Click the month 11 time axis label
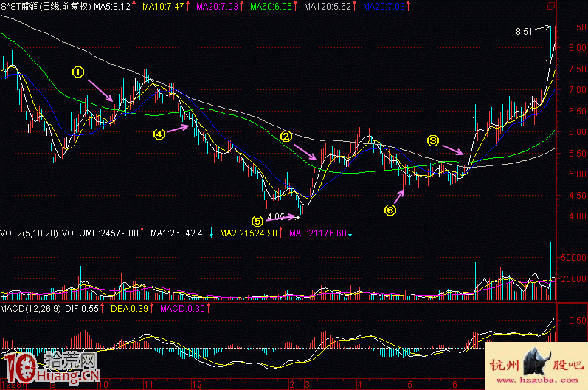This screenshot has width=588, height=390. [148, 385]
